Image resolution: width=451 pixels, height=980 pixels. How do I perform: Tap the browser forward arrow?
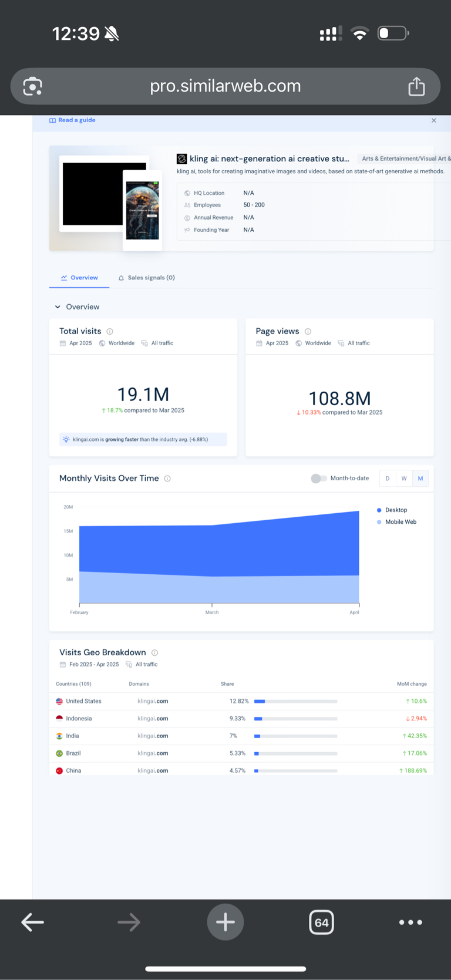coord(129,922)
